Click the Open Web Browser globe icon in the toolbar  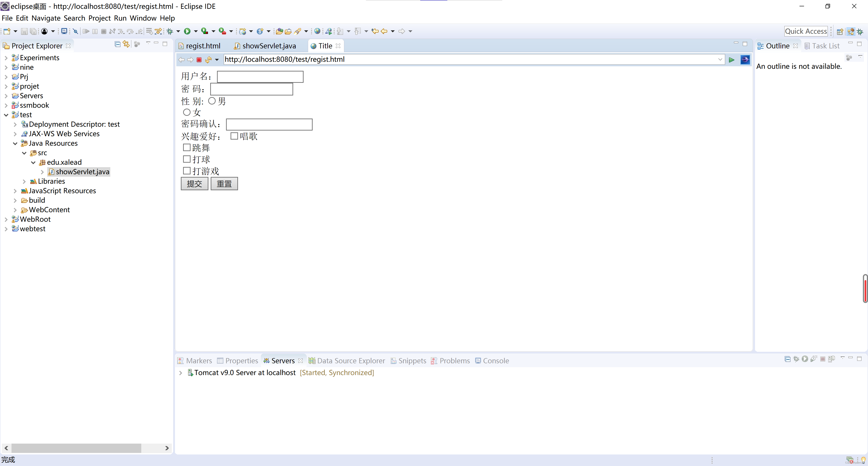point(317,31)
